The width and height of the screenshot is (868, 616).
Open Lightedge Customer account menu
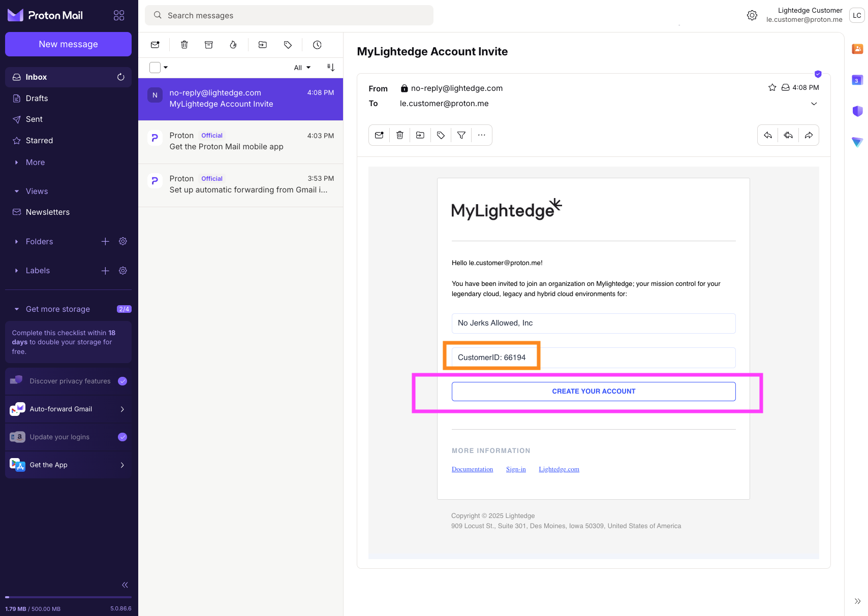[815, 15]
